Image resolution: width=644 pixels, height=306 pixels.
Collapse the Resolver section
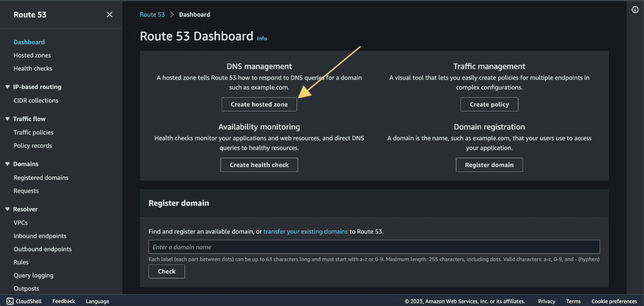[x=7, y=209]
